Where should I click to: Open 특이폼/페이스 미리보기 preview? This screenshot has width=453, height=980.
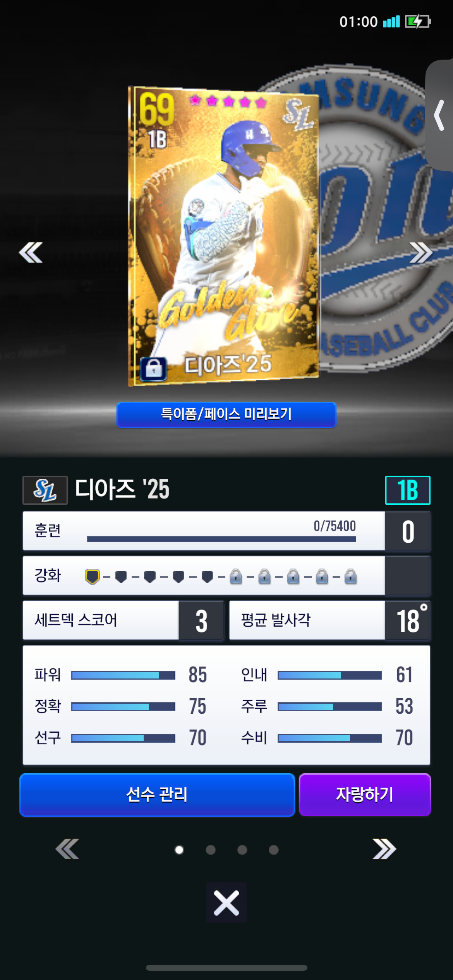click(x=226, y=415)
